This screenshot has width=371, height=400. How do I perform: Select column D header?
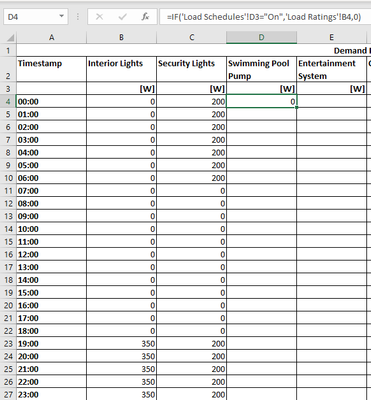[x=261, y=37]
